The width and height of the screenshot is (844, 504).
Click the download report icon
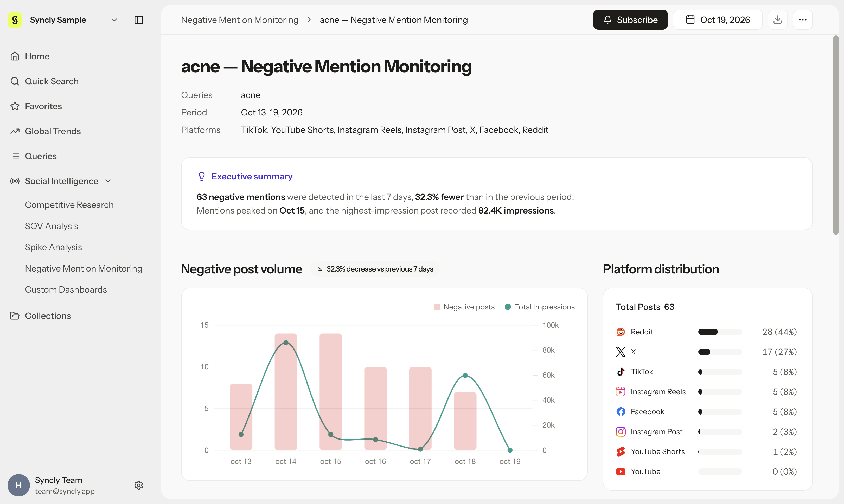pos(778,20)
